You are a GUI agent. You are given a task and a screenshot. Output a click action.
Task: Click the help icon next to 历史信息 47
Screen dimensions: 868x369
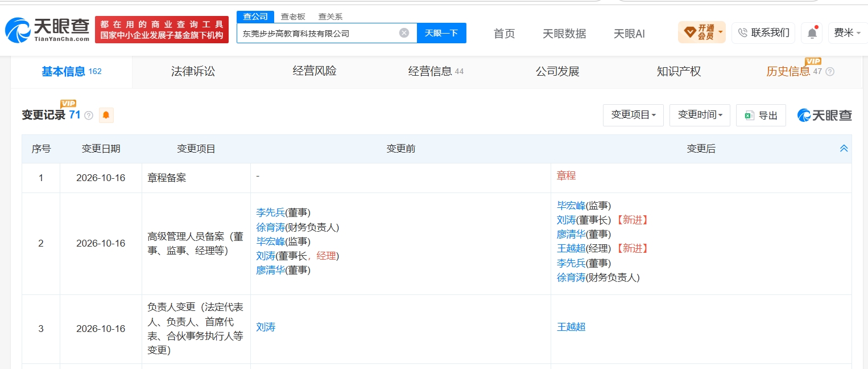[830, 72]
